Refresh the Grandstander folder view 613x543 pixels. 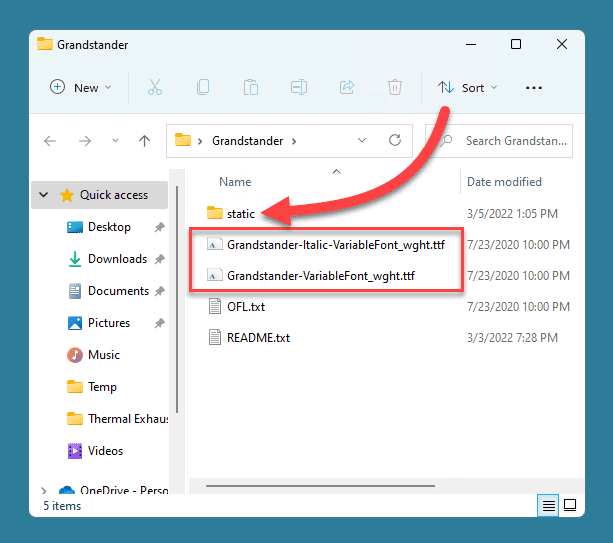[x=395, y=140]
